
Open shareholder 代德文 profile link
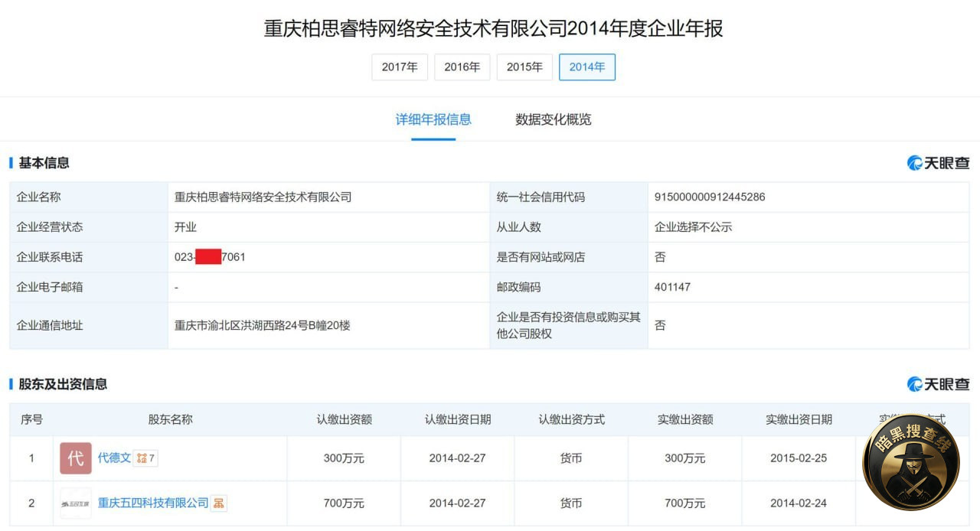(x=114, y=458)
